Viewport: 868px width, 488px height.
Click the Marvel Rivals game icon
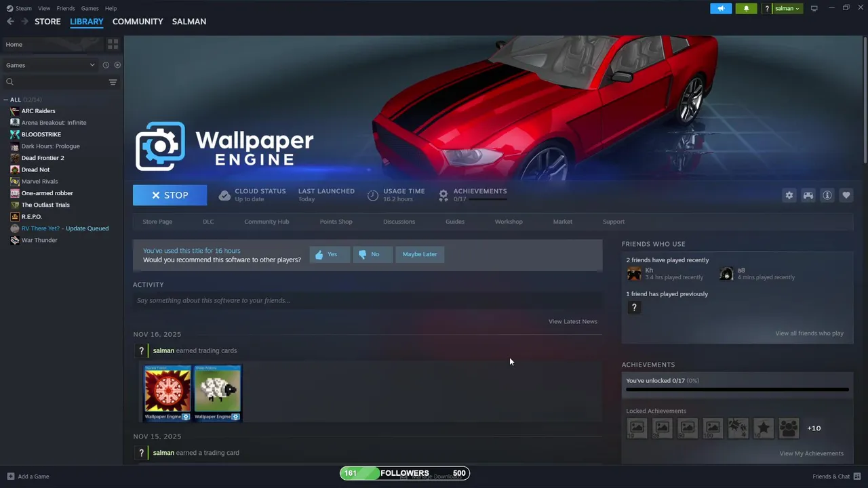(15, 181)
